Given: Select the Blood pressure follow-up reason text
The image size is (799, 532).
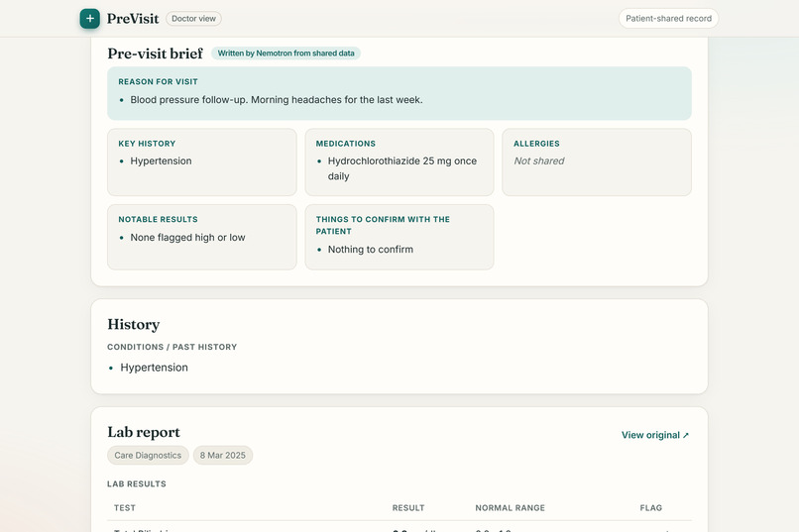Looking at the screenshot, I should (277, 100).
